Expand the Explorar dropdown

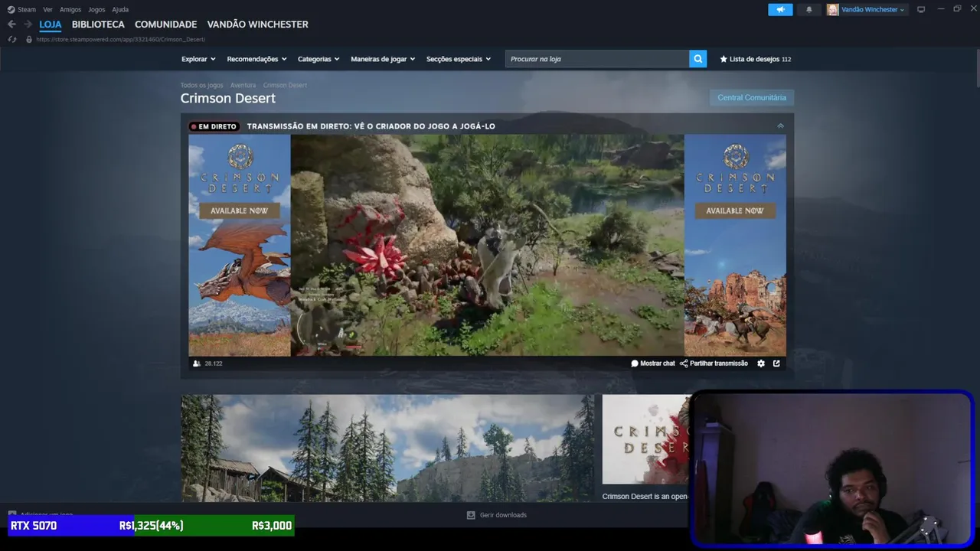[x=198, y=59]
